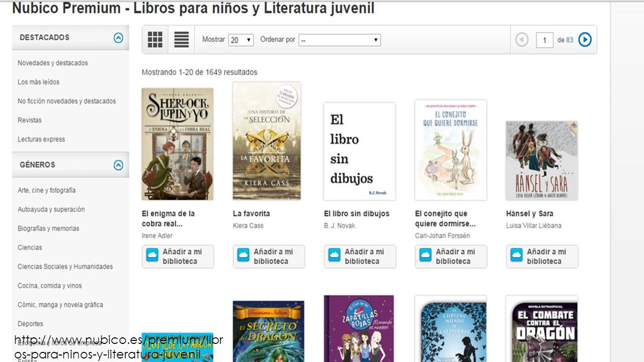Image resolution: width=644 pixels, height=362 pixels.
Task: Go to next results page arrow
Action: [585, 40]
